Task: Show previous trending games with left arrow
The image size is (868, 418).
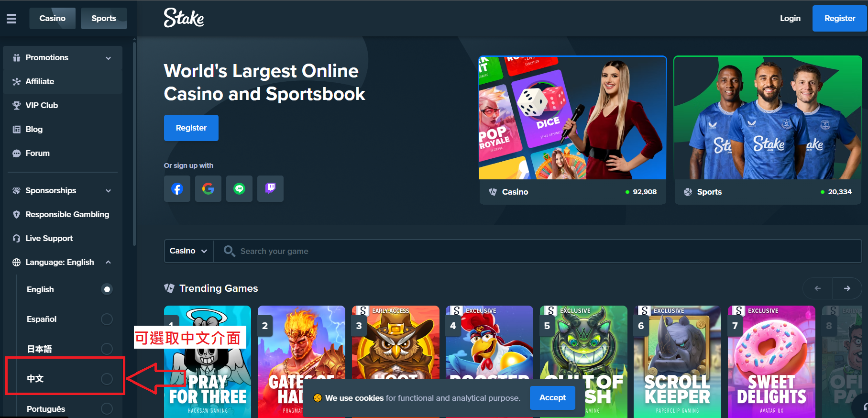Action: (817, 288)
